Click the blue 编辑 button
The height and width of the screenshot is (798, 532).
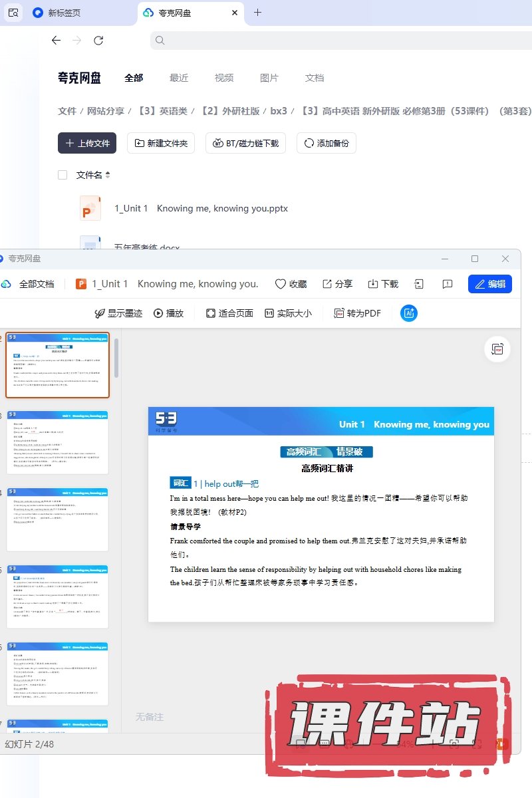(490, 284)
